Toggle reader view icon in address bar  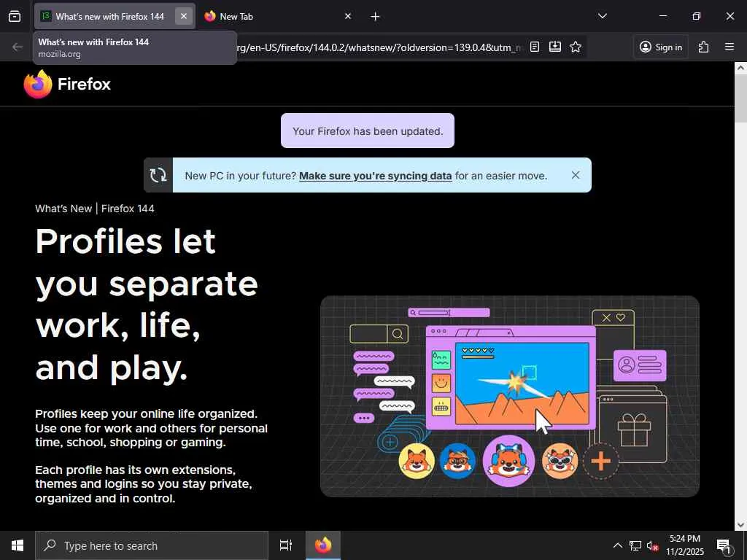point(535,47)
